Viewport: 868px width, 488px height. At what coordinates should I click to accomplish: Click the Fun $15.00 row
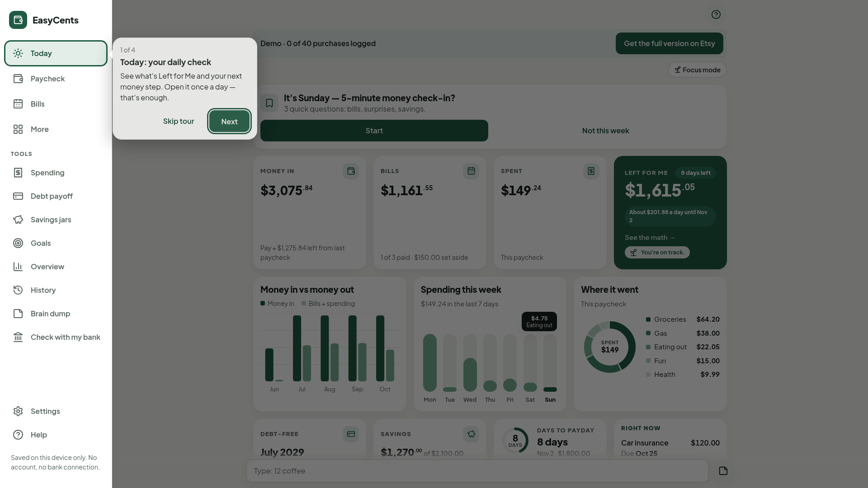tap(683, 361)
